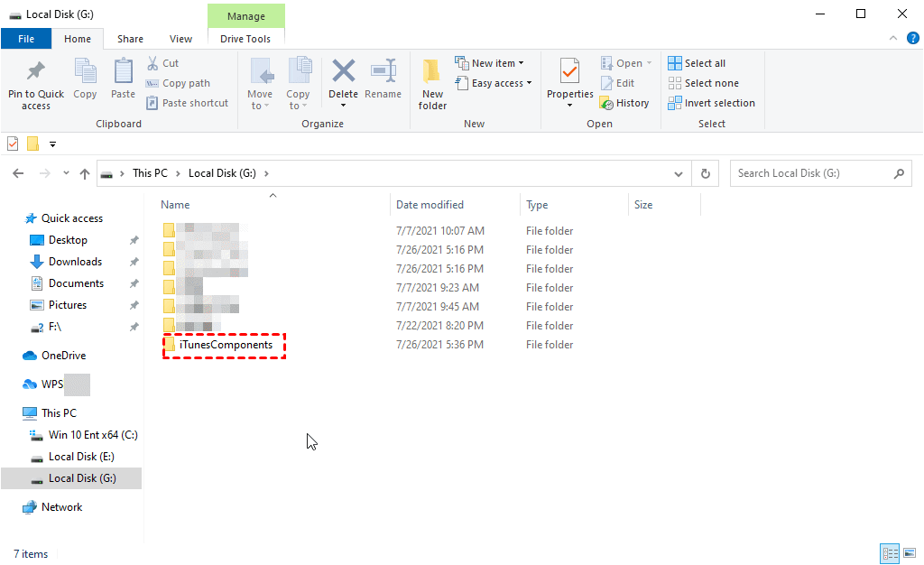This screenshot has height=565, width=924.
Task: Open the File menu
Action: [x=26, y=39]
